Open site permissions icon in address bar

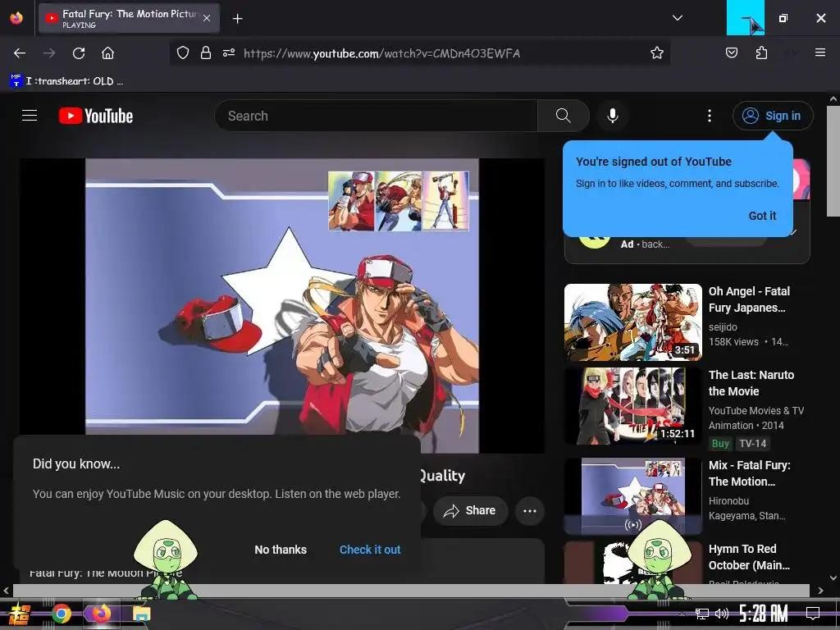(229, 53)
